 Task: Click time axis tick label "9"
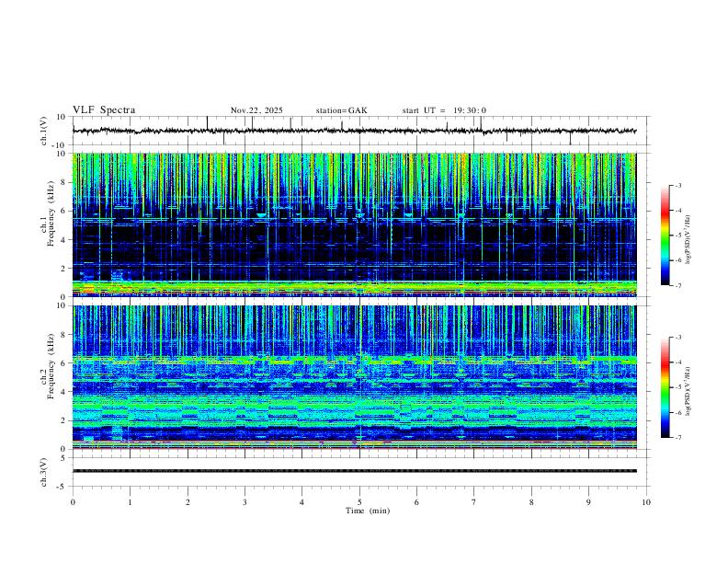pyautogui.click(x=588, y=502)
